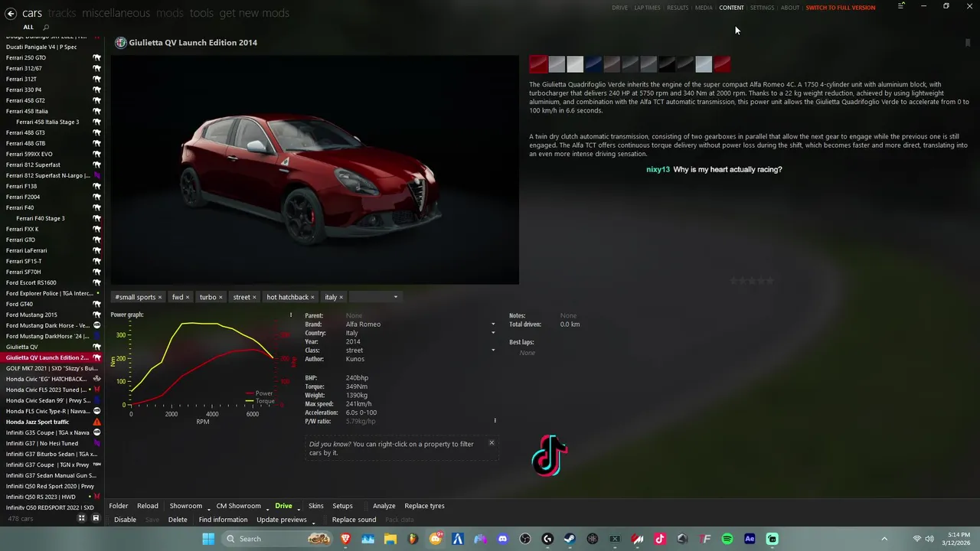Open Discord from the taskbar
The image size is (980, 551).
(x=502, y=539)
